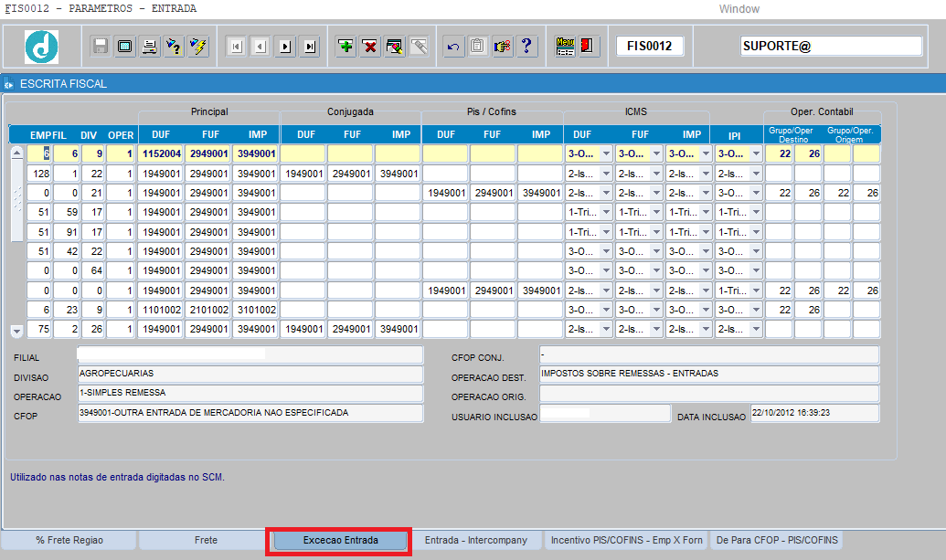
Task: Open ICMS DUF dropdown in first row
Action: click(606, 153)
